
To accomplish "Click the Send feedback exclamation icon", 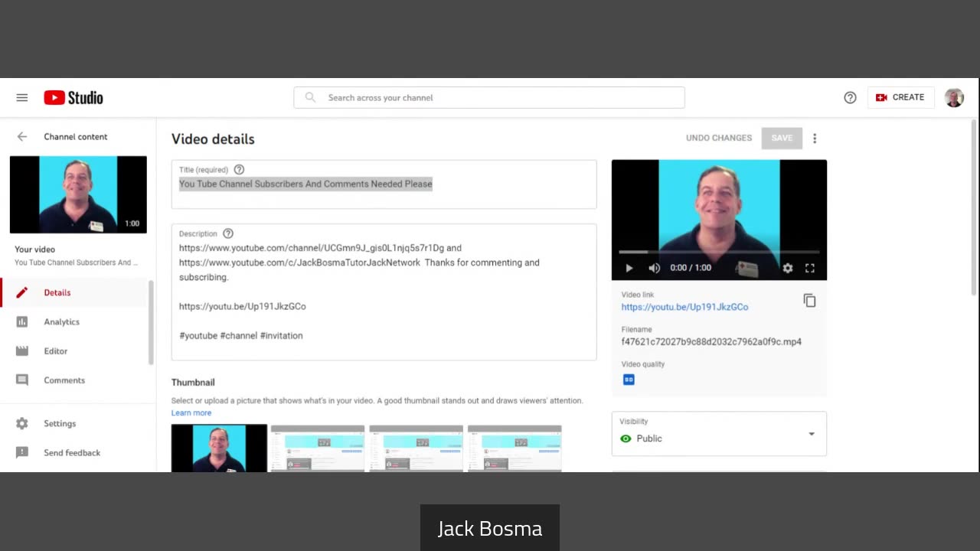I will 22,452.
